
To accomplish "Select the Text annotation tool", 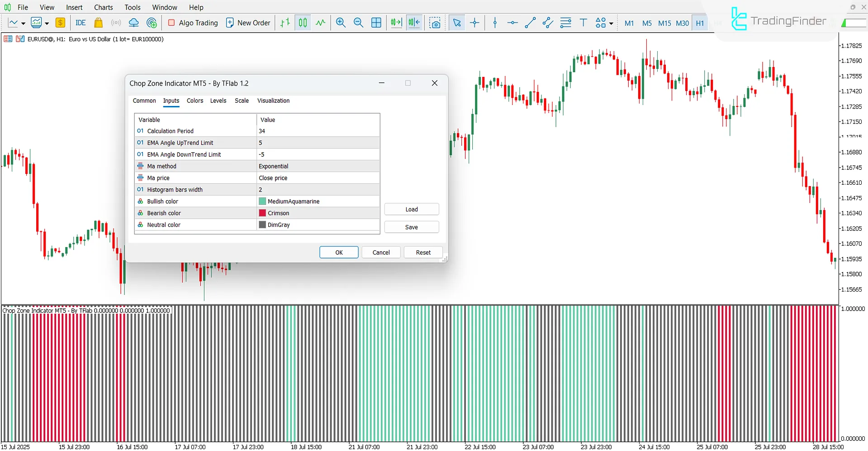I will pyautogui.click(x=583, y=23).
